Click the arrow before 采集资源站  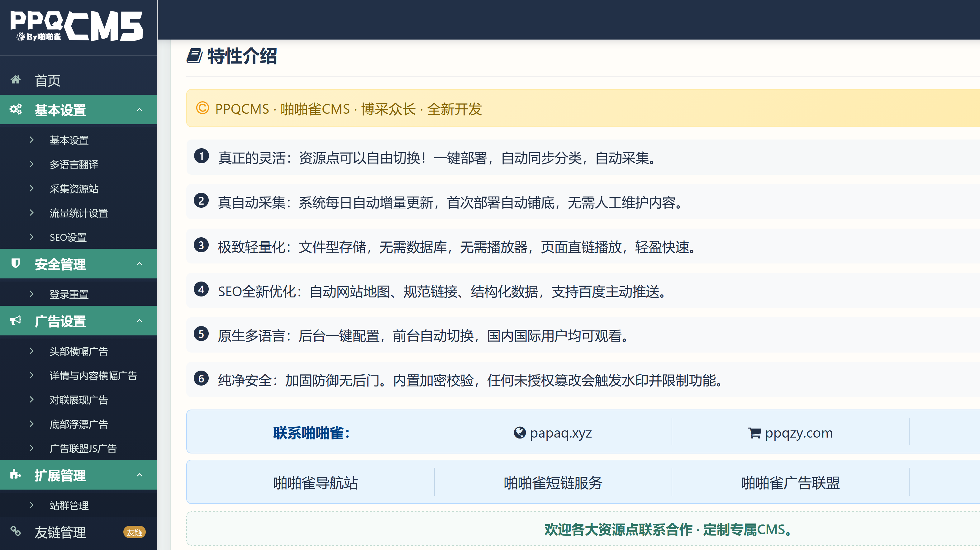pos(31,188)
